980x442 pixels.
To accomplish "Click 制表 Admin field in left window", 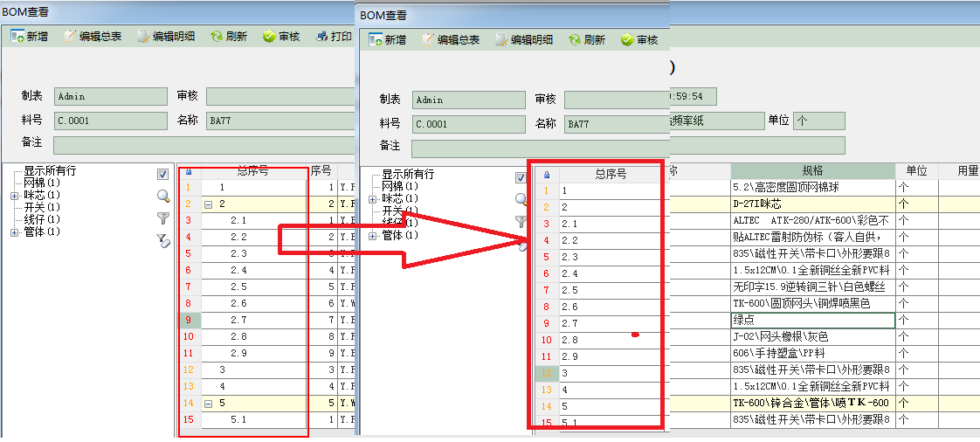I will [111, 96].
